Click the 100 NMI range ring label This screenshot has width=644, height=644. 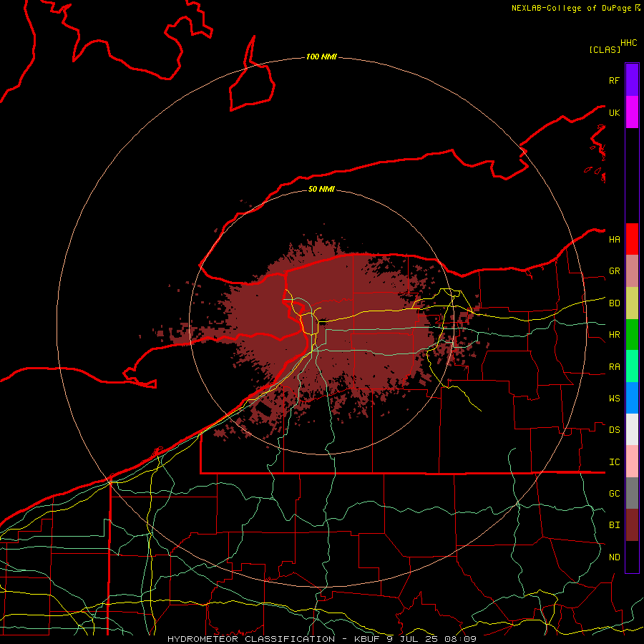pos(321,57)
